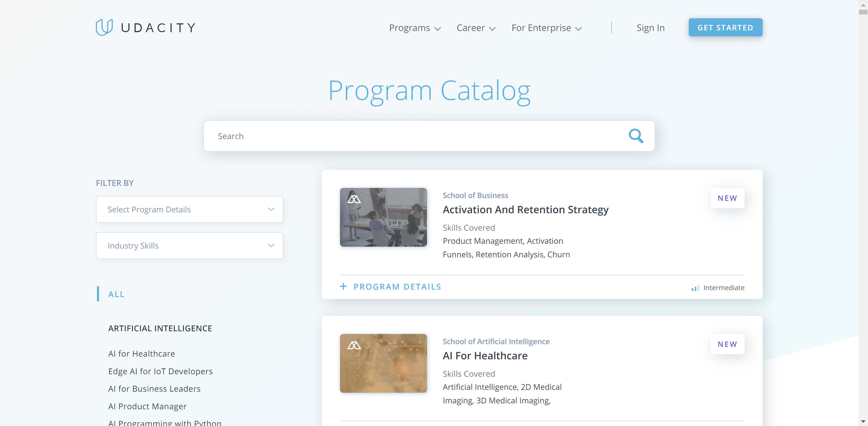Click the Programs menu item
The height and width of the screenshot is (426, 868).
(x=415, y=27)
